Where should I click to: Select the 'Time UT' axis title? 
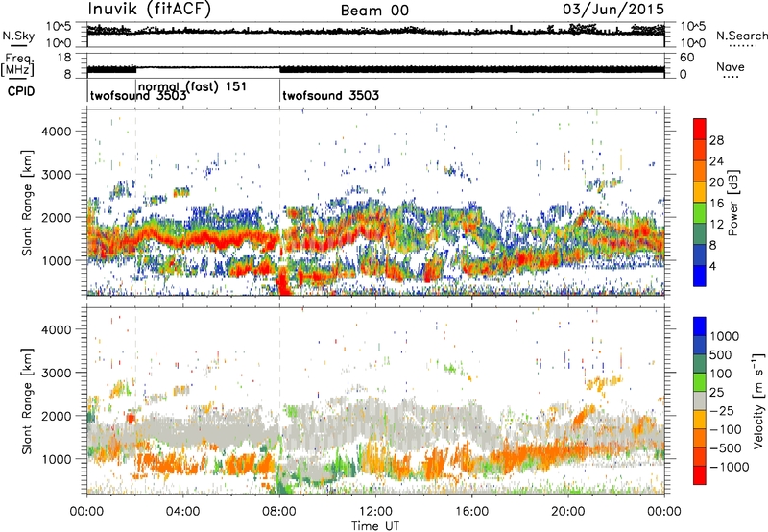tap(375, 526)
